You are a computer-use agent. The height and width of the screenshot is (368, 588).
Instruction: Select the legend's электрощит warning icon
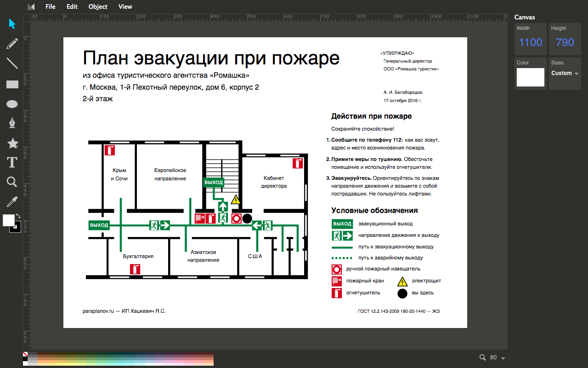click(402, 281)
